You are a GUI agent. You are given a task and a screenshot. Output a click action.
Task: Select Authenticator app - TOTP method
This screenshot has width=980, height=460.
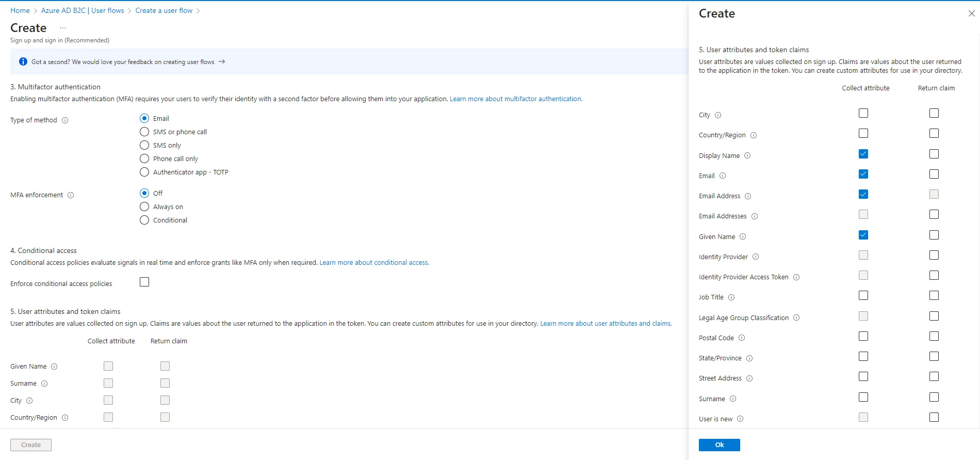pos(144,172)
